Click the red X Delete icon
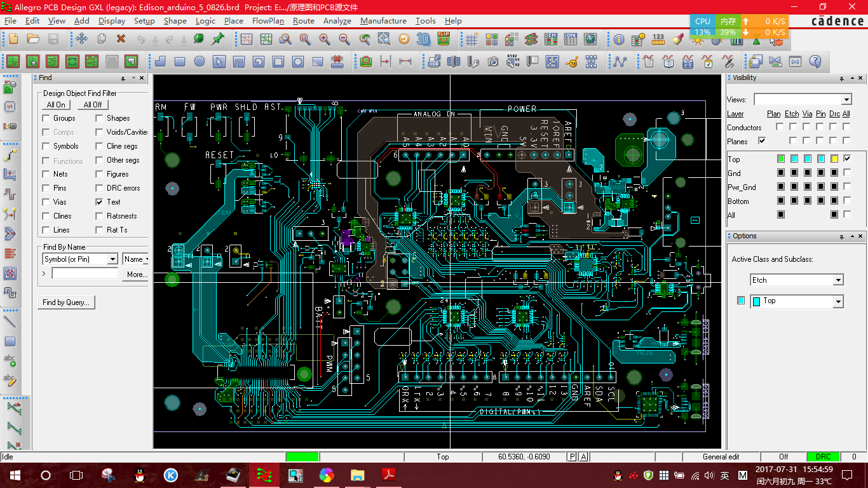Image resolution: width=868 pixels, height=488 pixels. tap(121, 39)
